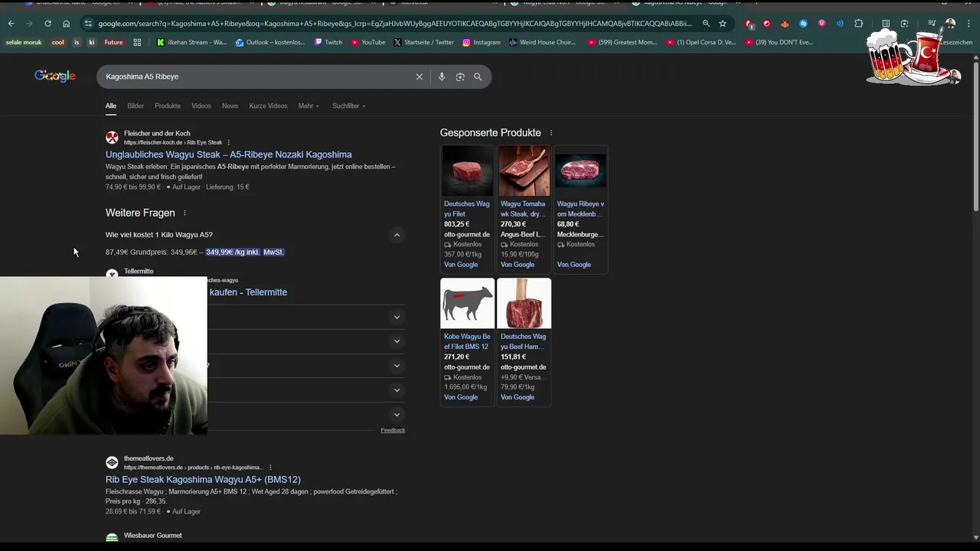Expand the third question chevron under Weitere Fragen

tap(397, 341)
